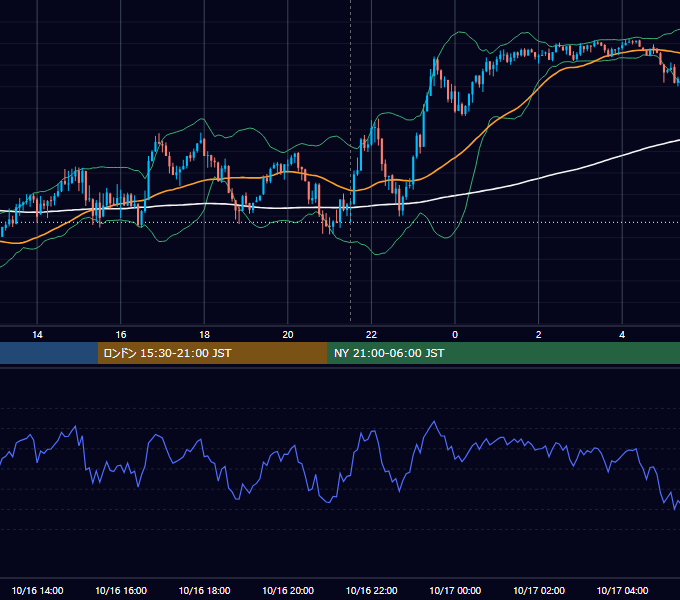The height and width of the screenshot is (600, 680).
Task: Click the 2 hour axis label
Action: 539,335
